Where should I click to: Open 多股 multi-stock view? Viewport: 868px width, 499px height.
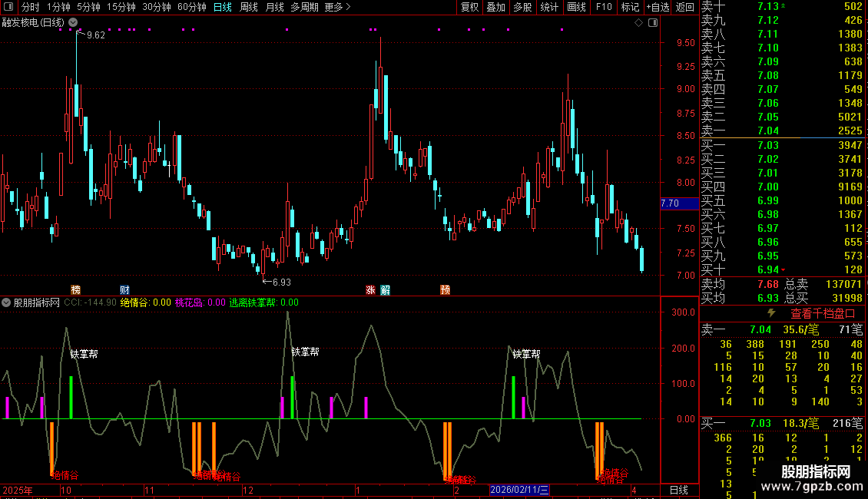coord(522,7)
